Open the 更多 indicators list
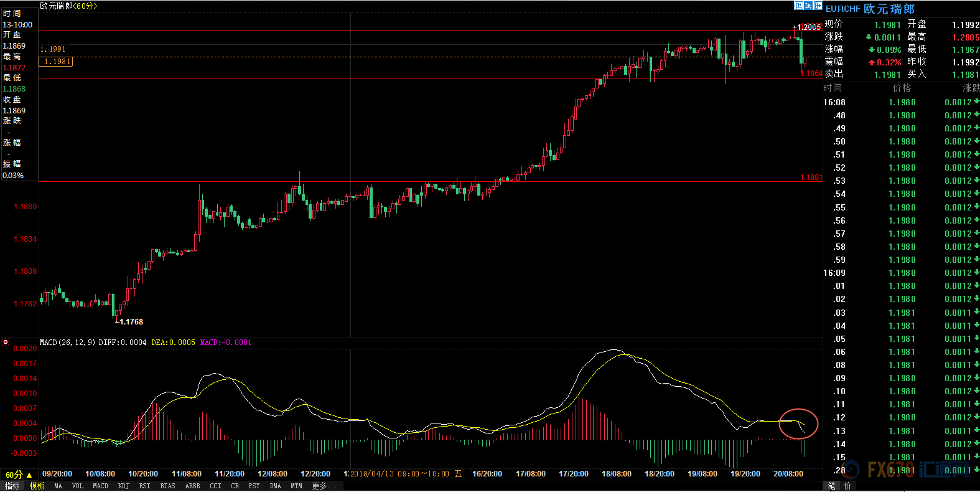 pyautogui.click(x=324, y=486)
